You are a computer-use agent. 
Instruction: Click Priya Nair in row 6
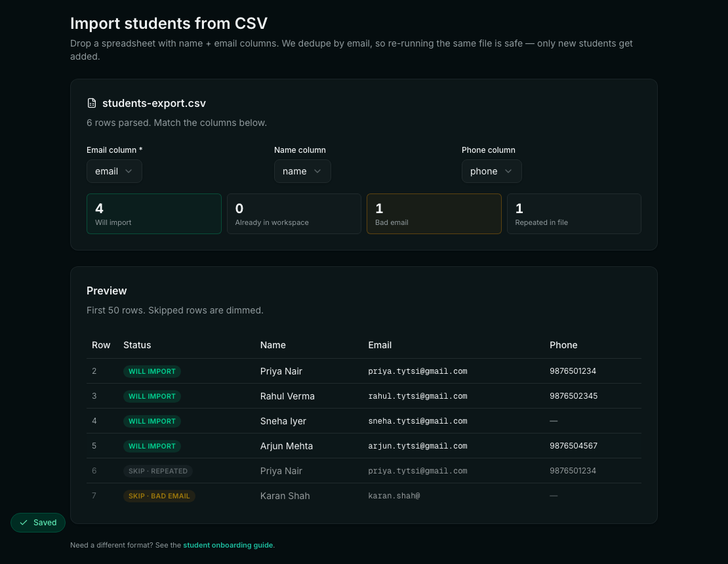(281, 471)
